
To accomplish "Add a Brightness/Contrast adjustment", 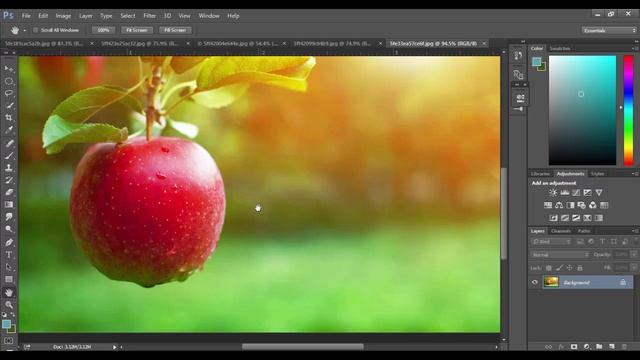I will 553,192.
